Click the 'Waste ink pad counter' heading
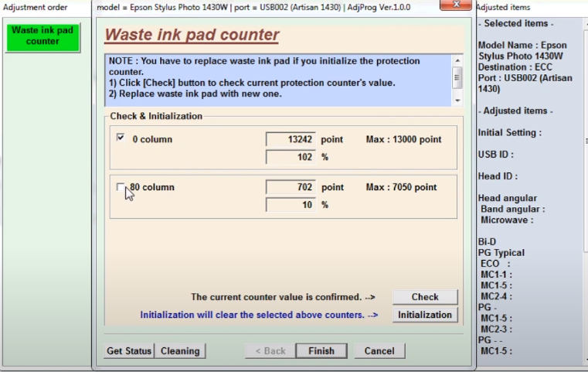The width and height of the screenshot is (588, 372). point(192,35)
